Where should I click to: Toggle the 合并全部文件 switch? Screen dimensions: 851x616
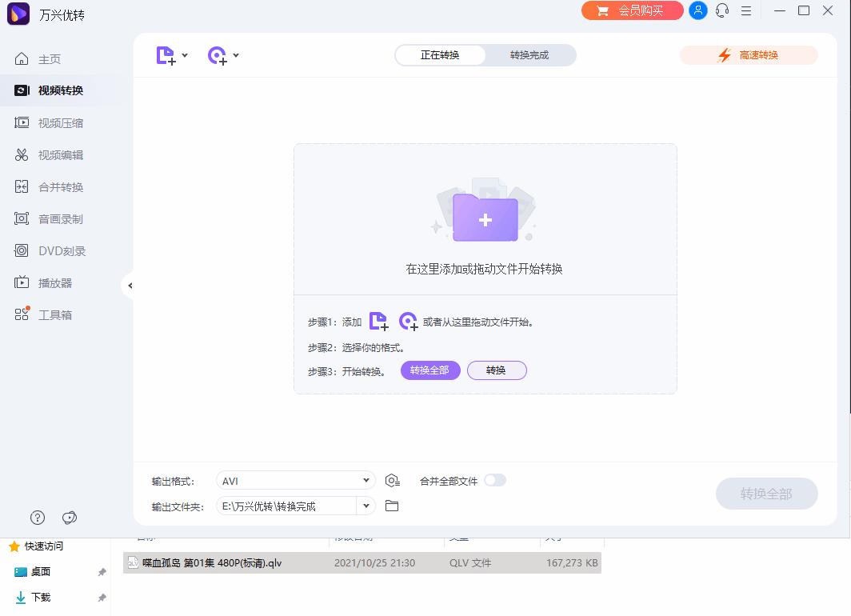(495, 480)
